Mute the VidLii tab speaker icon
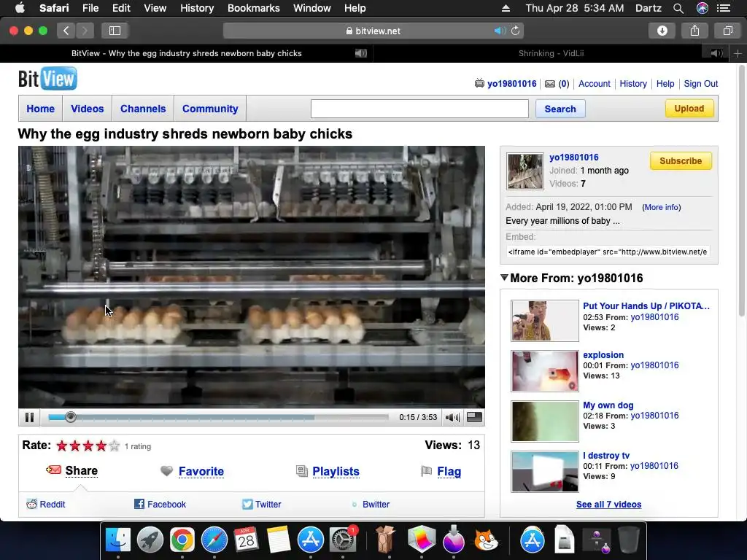 pyautogui.click(x=716, y=53)
